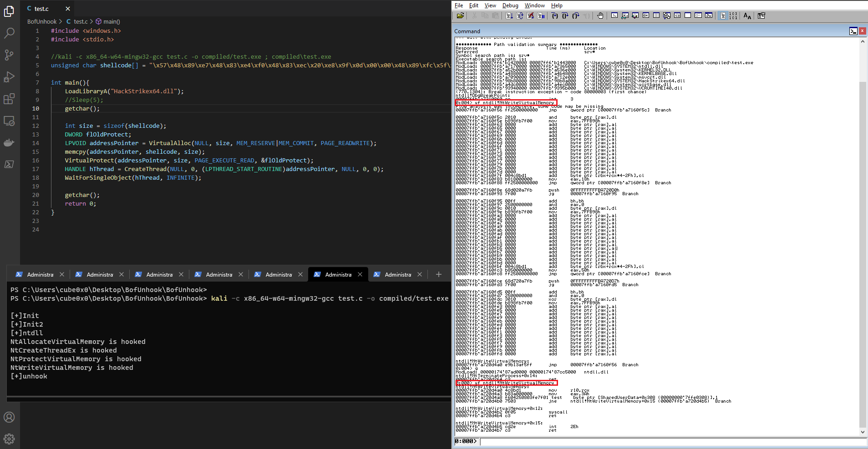The width and height of the screenshot is (868, 449).
Task: Open the Accounts button in VS Code
Action: (x=9, y=417)
